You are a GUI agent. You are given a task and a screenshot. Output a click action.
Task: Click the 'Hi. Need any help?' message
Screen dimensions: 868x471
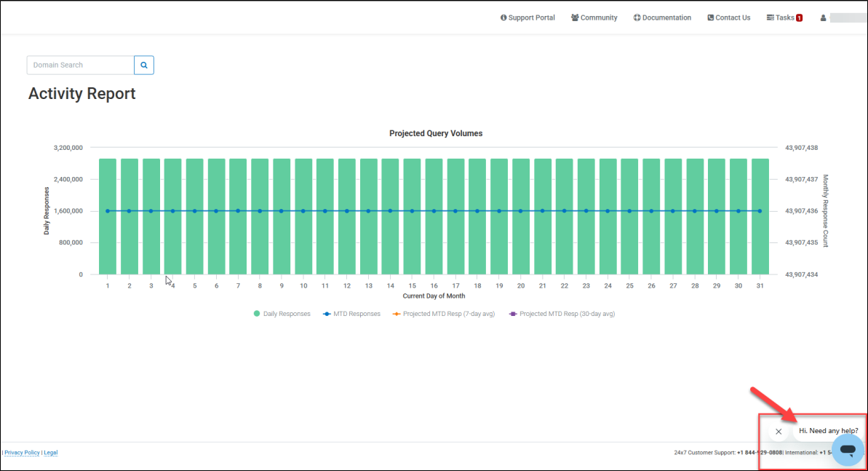coord(828,431)
